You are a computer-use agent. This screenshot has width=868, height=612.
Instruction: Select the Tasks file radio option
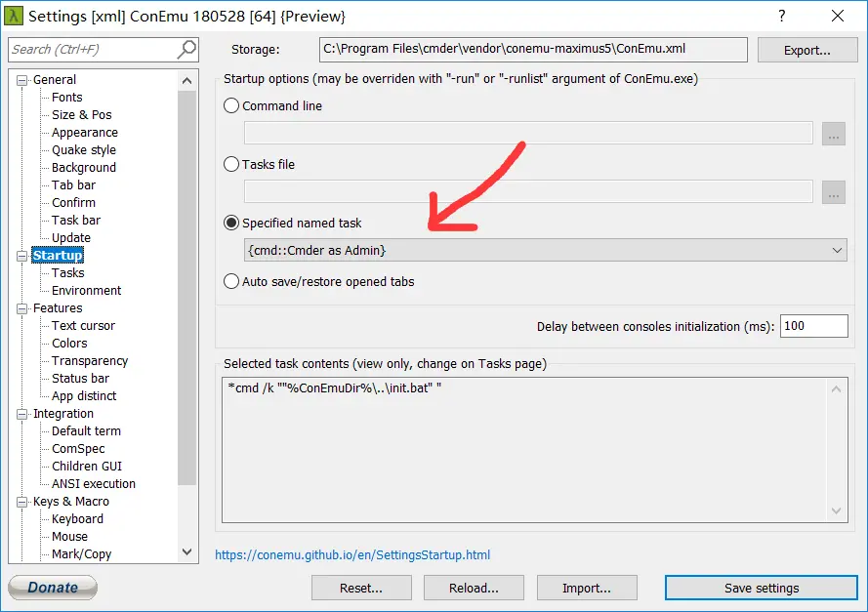pyautogui.click(x=231, y=164)
